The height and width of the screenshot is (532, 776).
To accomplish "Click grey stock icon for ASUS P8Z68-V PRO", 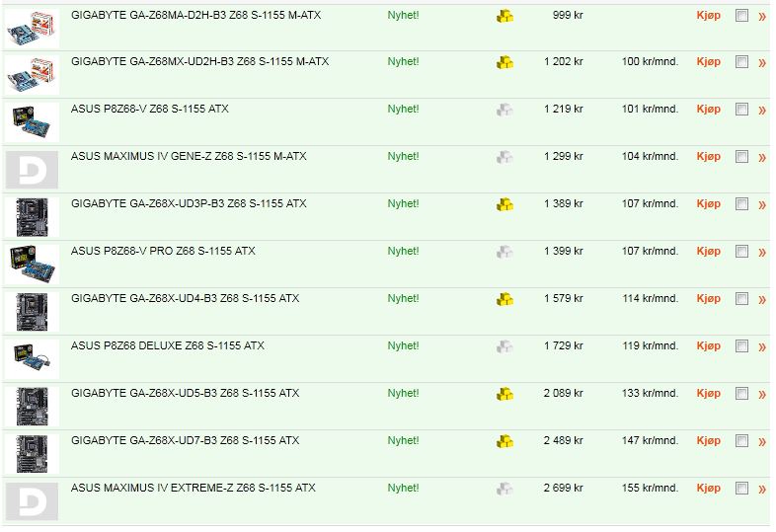I will tap(504, 252).
